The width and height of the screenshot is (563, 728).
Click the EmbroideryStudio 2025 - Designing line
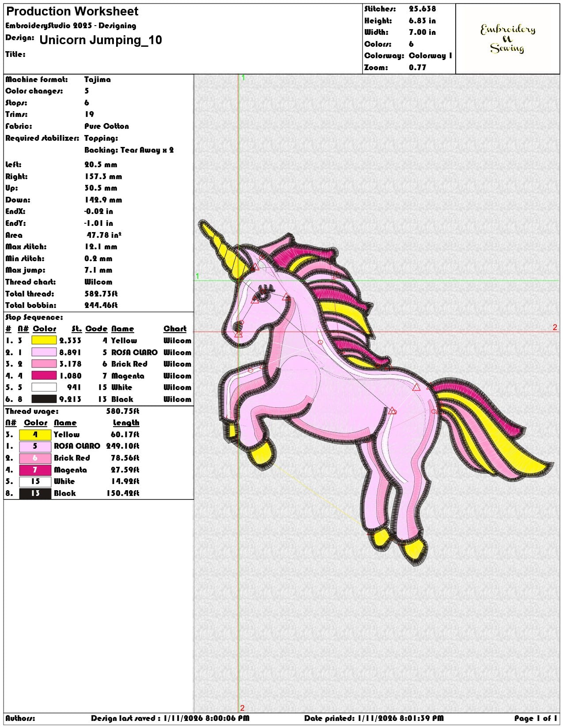click(71, 26)
